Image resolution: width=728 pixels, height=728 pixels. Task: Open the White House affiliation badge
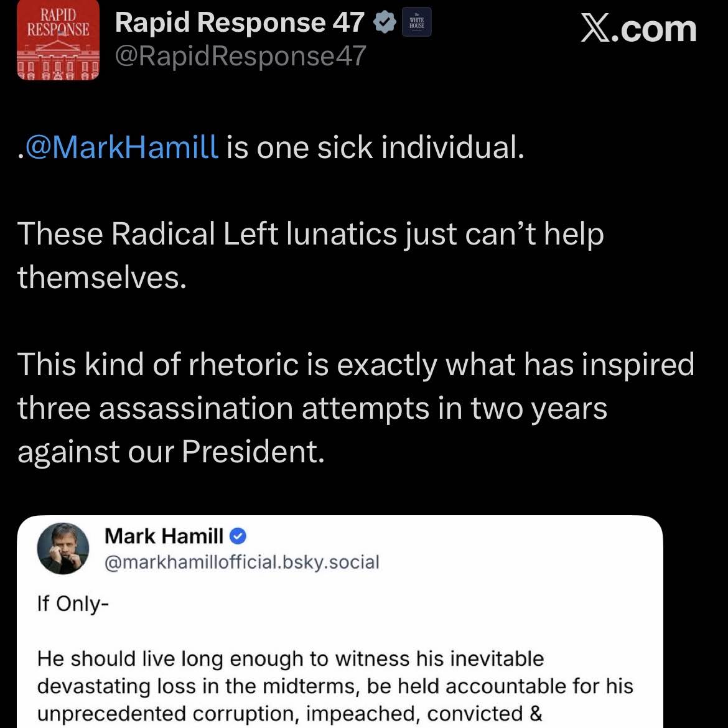coord(416,22)
